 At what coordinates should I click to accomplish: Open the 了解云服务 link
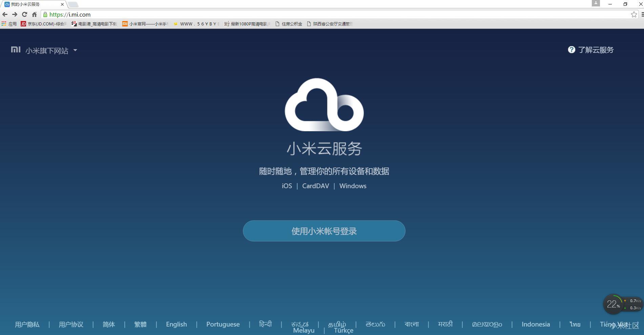[596, 50]
